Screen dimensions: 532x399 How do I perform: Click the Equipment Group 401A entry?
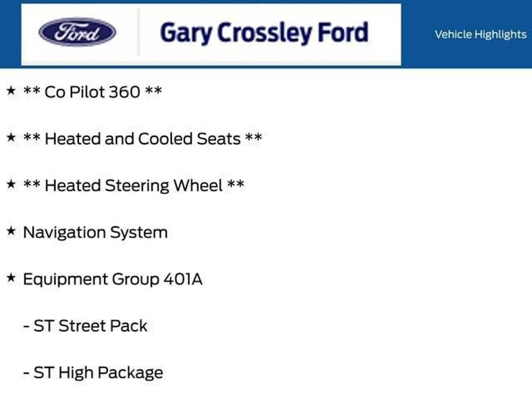[x=112, y=279]
